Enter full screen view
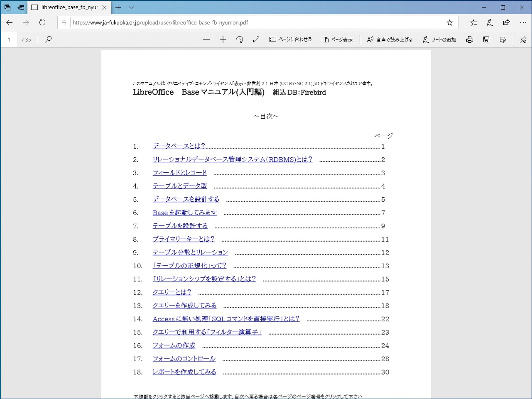 (256, 39)
